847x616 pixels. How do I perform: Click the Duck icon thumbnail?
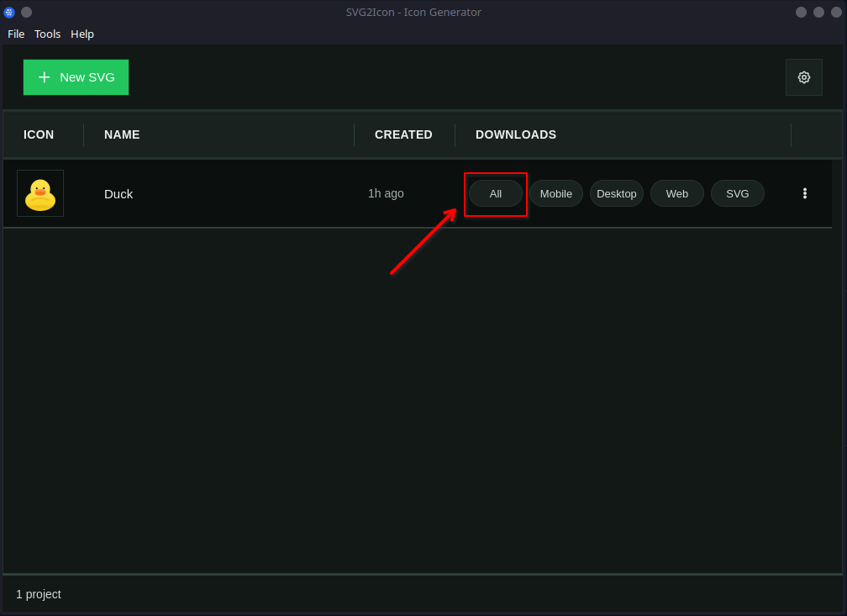pos(40,193)
